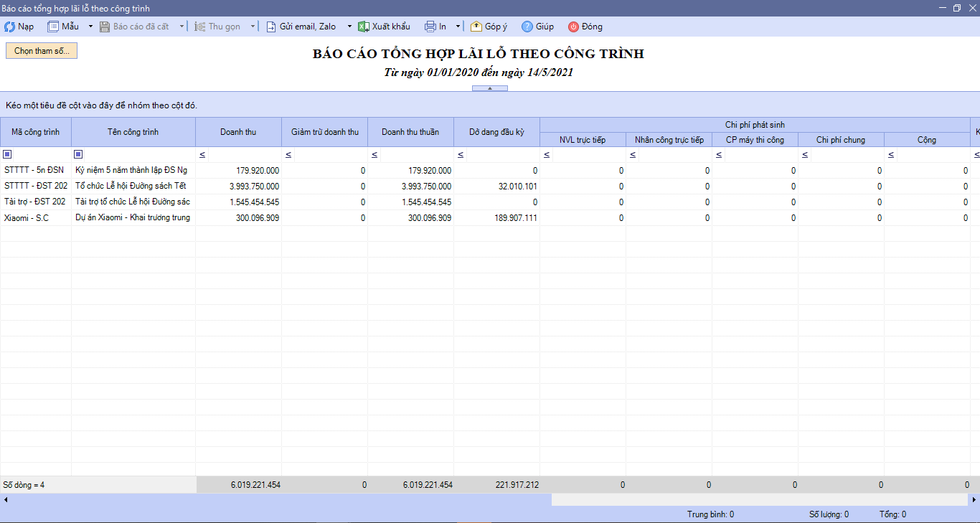
Task: Click the Giảm trừ doanh thu column header
Action: click(324, 132)
